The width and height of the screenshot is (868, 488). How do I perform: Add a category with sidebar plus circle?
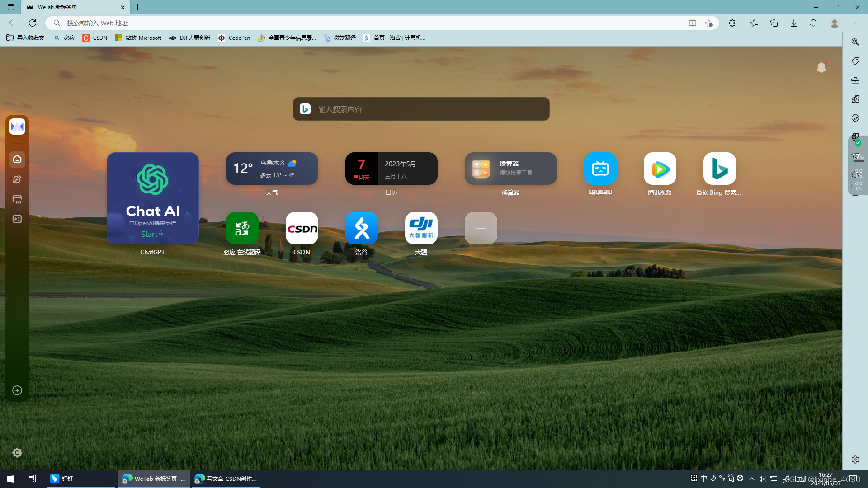[x=17, y=390]
